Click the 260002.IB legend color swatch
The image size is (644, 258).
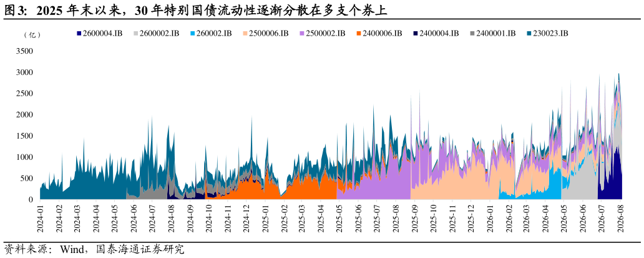click(192, 34)
